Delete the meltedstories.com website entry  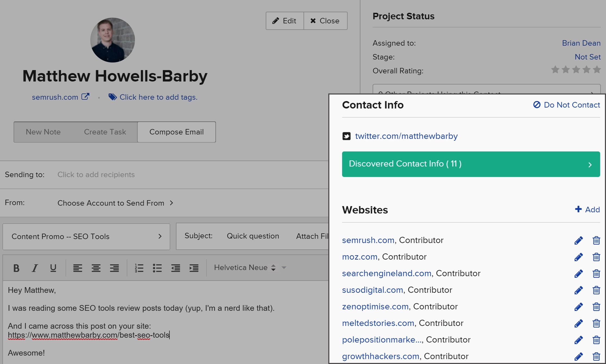[x=596, y=323]
